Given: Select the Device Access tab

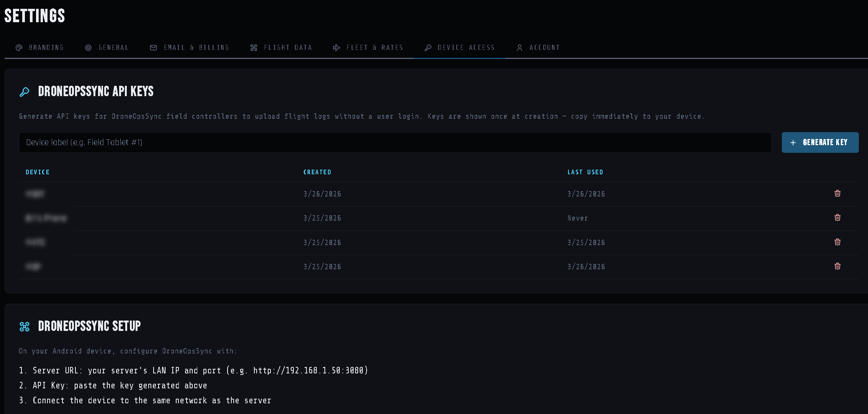Looking at the screenshot, I should [x=460, y=47].
